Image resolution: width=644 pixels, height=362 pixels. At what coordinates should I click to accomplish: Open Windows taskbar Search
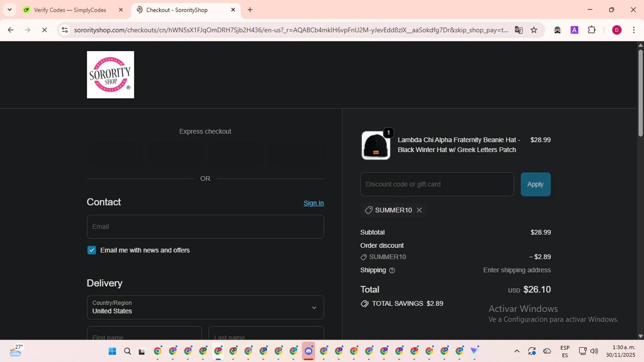[128, 351]
